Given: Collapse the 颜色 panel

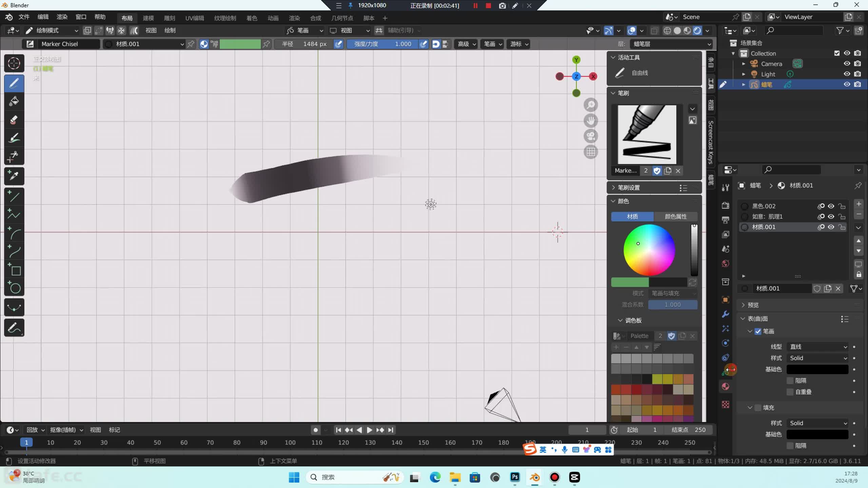Looking at the screenshot, I should point(623,201).
